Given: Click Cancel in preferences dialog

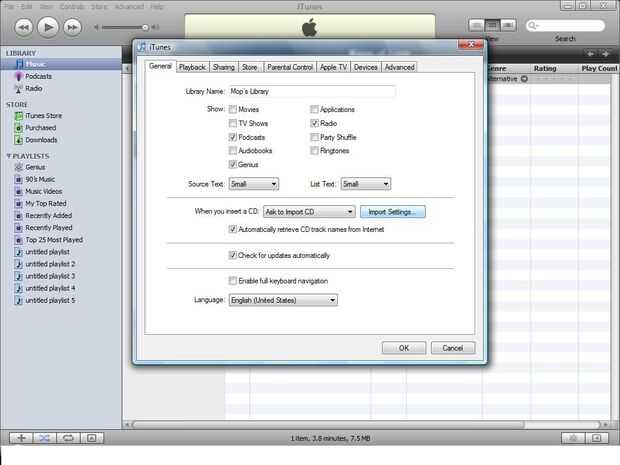Looking at the screenshot, I should tap(453, 348).
